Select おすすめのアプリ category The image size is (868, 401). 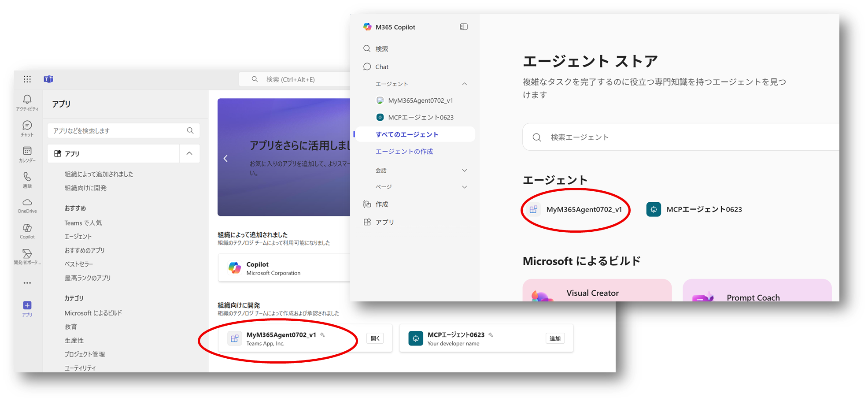(85, 250)
